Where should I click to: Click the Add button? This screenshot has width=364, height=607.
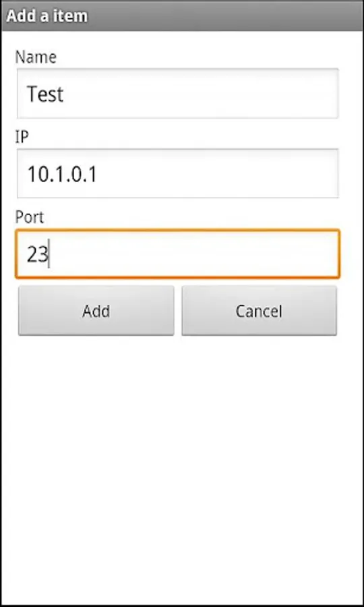point(96,310)
